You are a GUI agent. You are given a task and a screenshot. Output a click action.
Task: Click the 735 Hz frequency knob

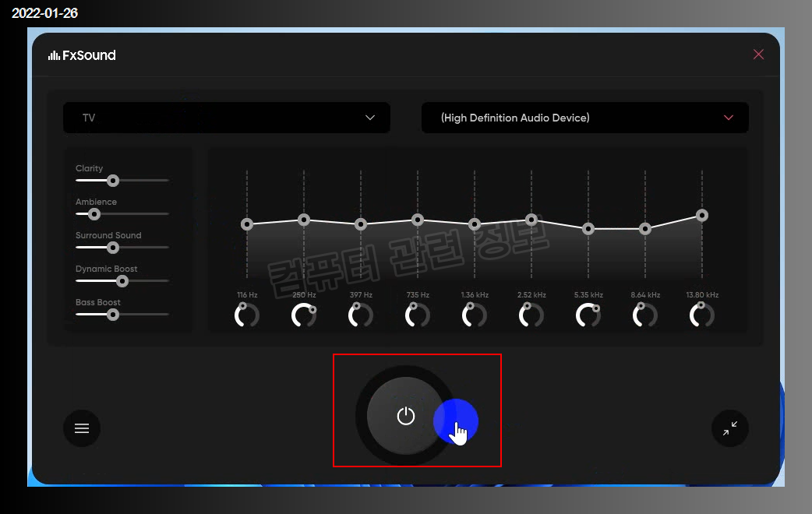coord(418,315)
